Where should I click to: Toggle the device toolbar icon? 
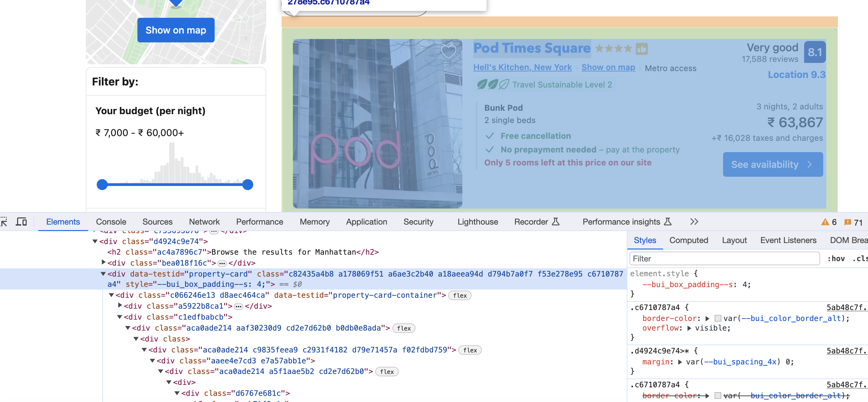(21, 222)
